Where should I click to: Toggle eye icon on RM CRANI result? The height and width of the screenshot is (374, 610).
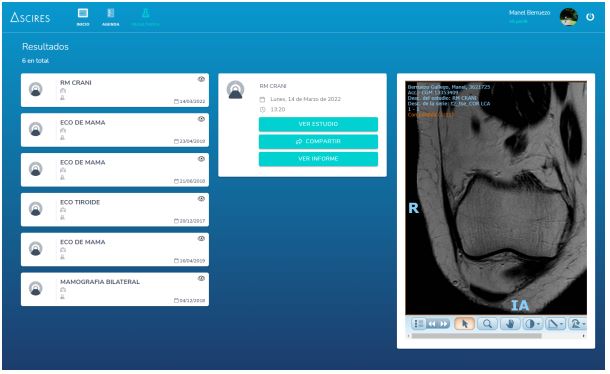click(201, 79)
